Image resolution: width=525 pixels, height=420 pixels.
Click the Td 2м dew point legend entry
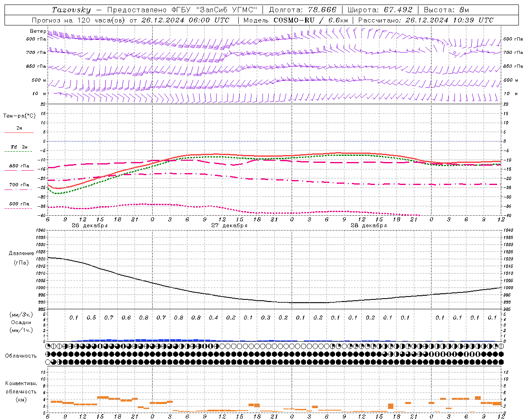19,147
